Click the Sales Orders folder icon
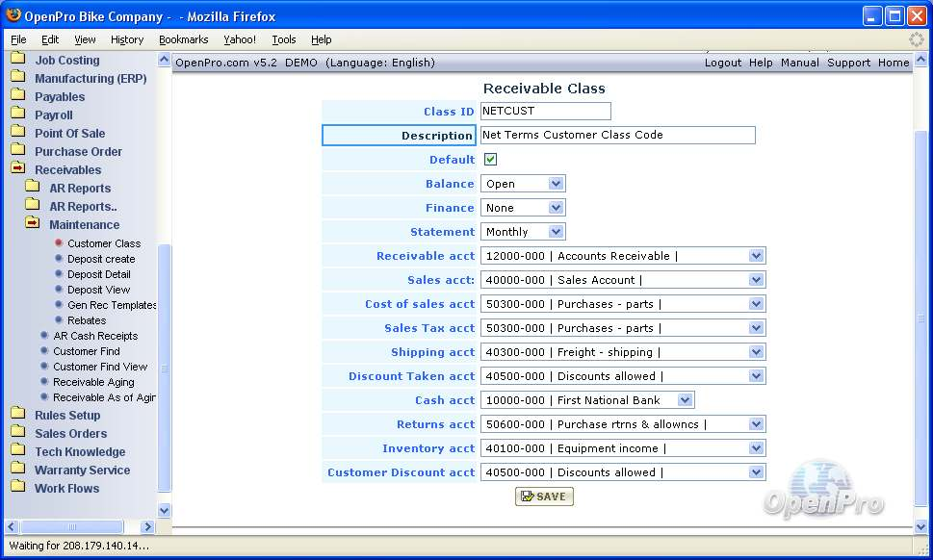This screenshot has height=560, width=933. coord(17,434)
